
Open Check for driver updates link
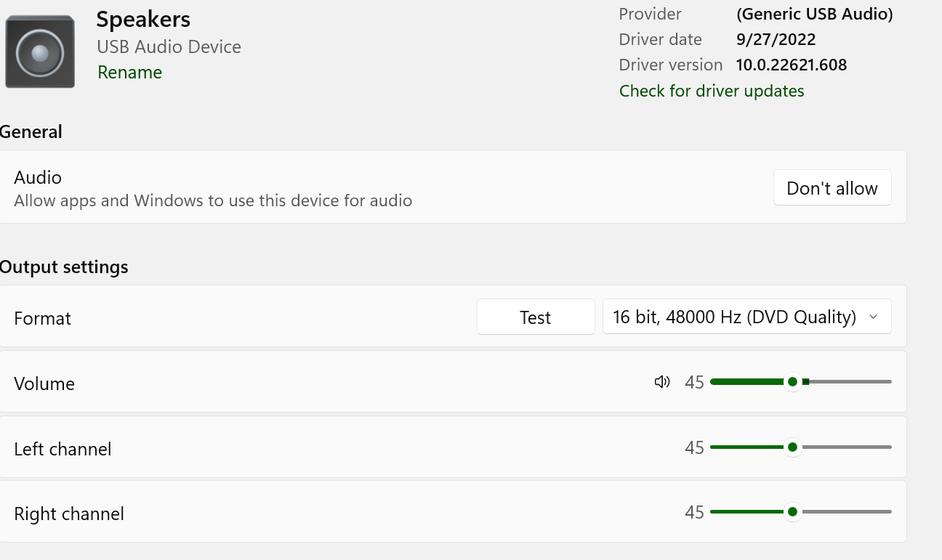coord(711,91)
